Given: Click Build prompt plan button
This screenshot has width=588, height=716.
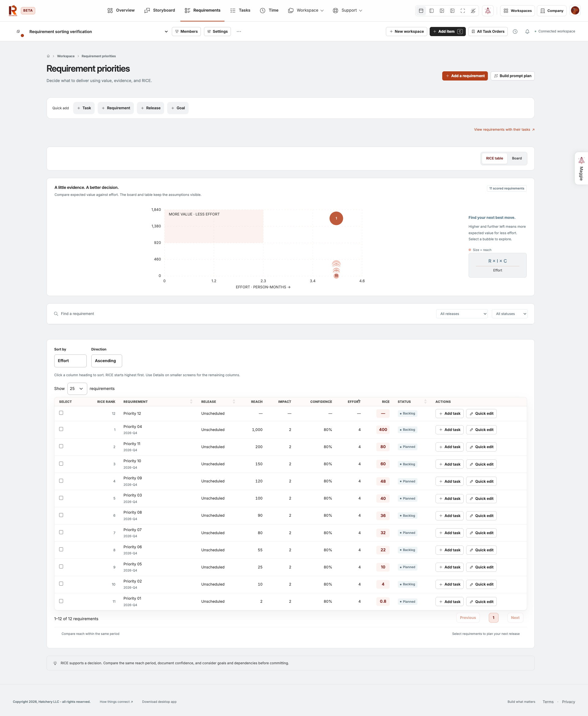Looking at the screenshot, I should pos(512,76).
